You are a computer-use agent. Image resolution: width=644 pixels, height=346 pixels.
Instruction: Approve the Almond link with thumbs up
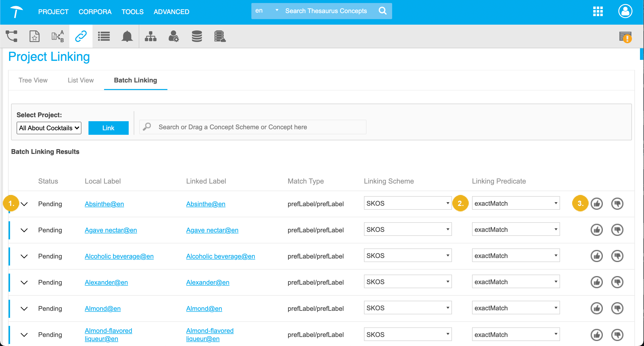click(x=596, y=308)
